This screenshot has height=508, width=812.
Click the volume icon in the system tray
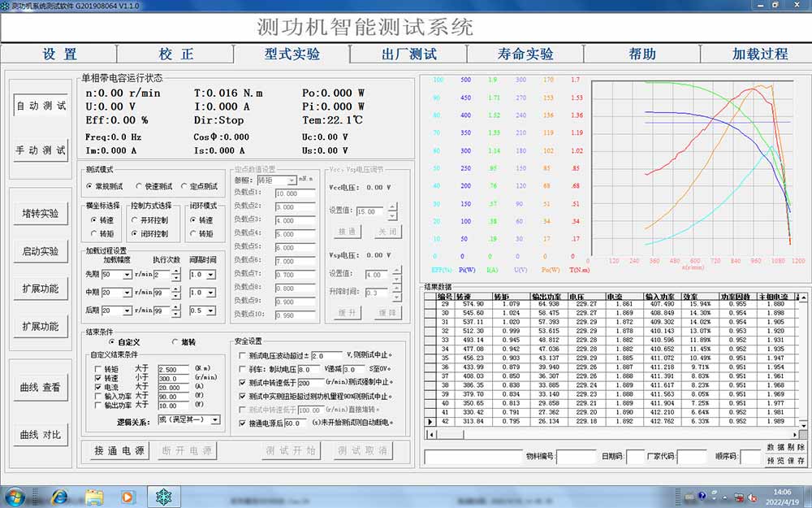coord(753,497)
